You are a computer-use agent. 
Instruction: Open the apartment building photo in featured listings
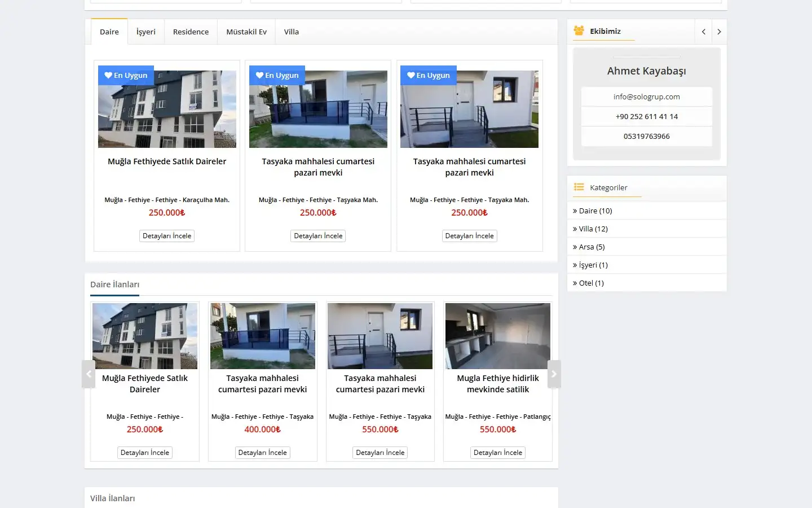coord(167,109)
